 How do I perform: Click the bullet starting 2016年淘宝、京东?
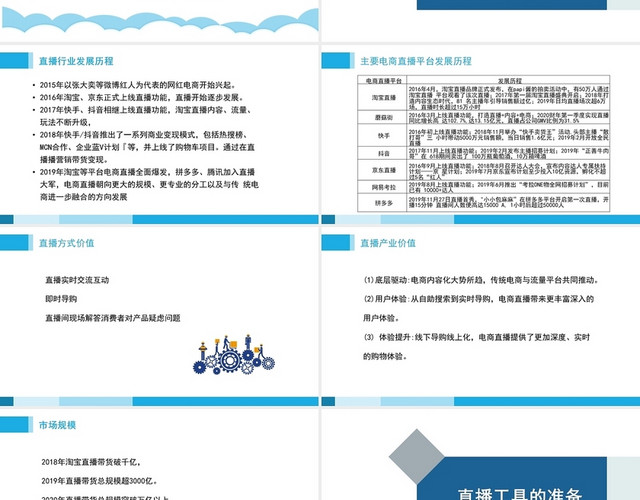[141, 98]
